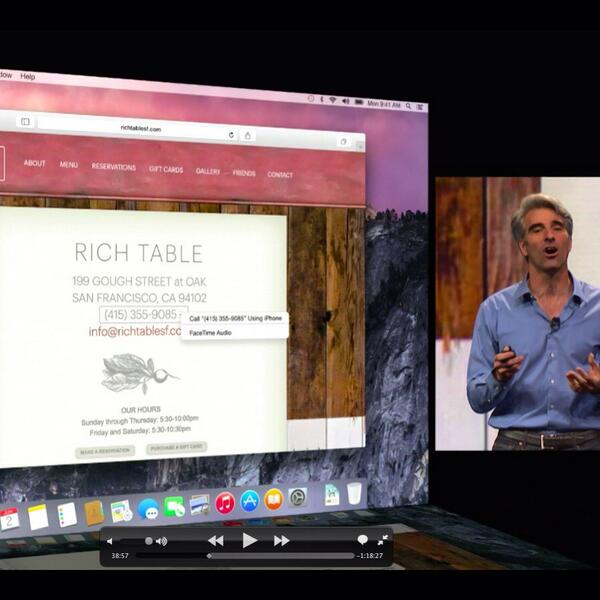Open the Wi-Fi status menu
Viewport: 600px width, 600px height.
pyautogui.click(x=333, y=100)
